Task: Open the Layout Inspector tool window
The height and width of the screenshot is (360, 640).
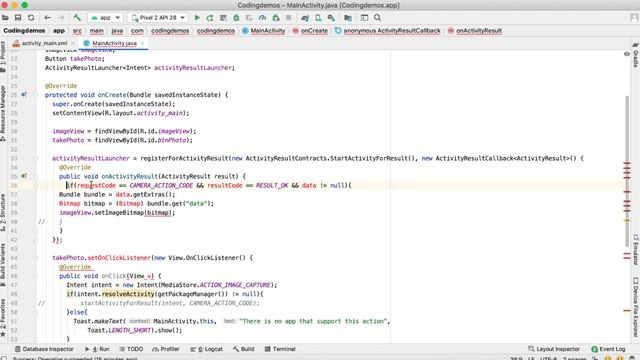Action: 554,349
